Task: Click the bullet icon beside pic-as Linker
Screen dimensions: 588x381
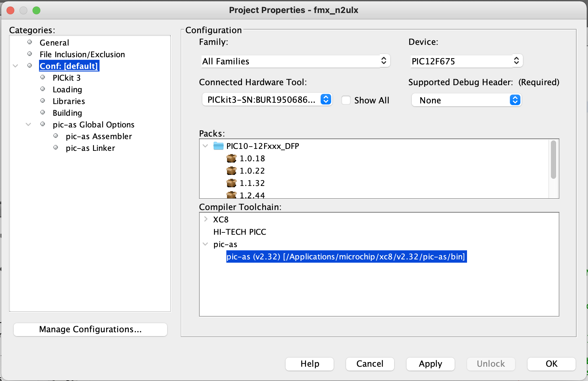Action: [56, 148]
